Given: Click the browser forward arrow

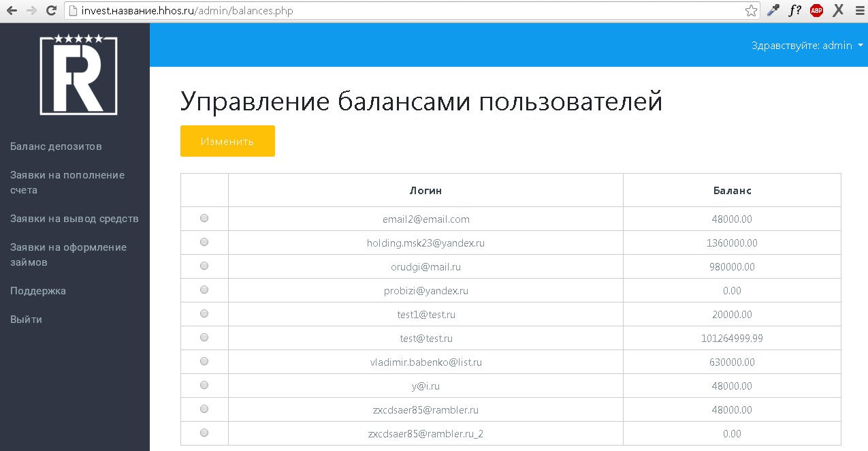Looking at the screenshot, I should click(31, 10).
